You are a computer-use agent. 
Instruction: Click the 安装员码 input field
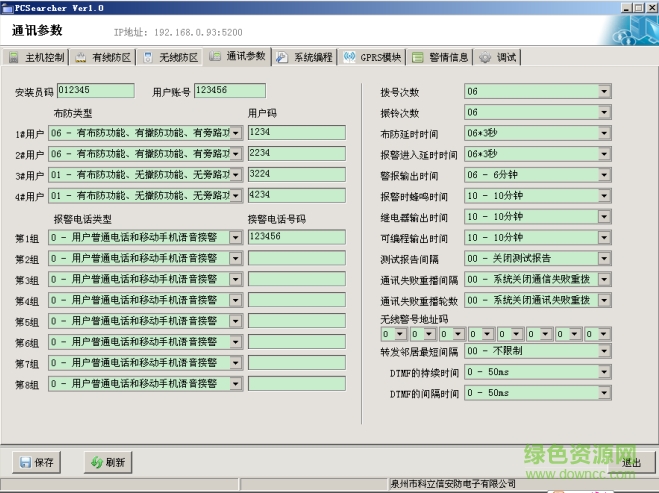click(x=96, y=91)
